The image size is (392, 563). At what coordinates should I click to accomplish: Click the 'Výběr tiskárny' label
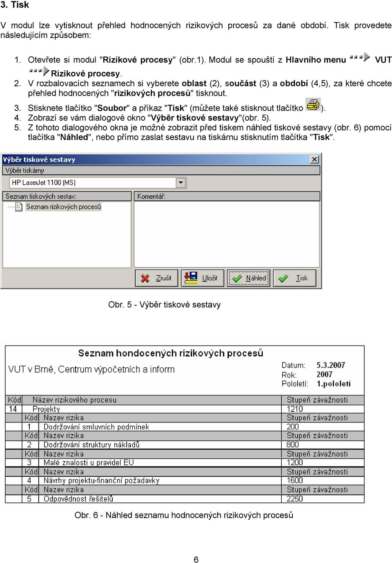[24, 170]
